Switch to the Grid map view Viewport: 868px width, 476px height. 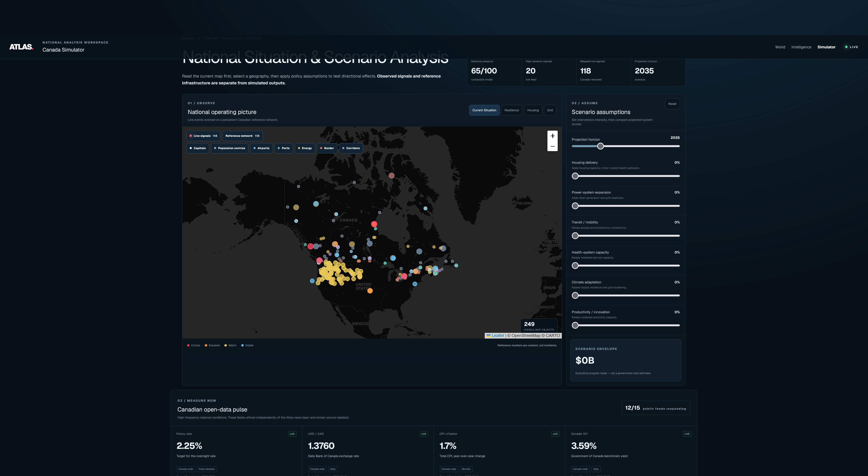(550, 110)
